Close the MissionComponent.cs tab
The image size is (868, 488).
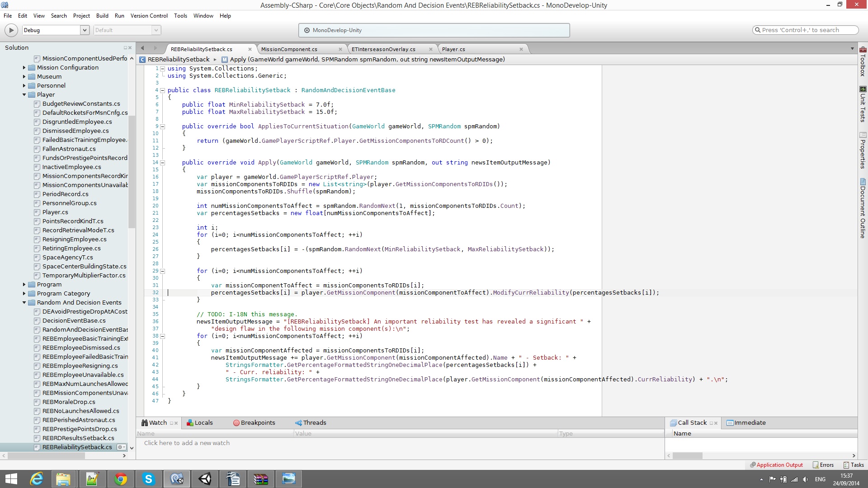[x=340, y=49]
